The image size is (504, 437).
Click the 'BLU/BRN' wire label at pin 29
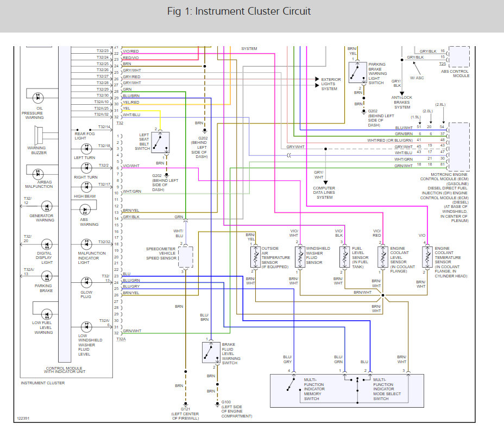tap(131, 96)
